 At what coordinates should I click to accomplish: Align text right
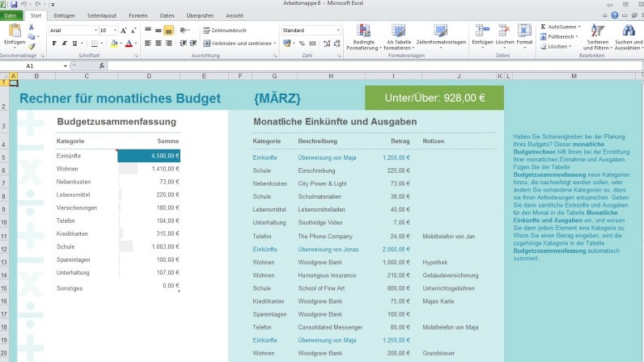coord(168,43)
